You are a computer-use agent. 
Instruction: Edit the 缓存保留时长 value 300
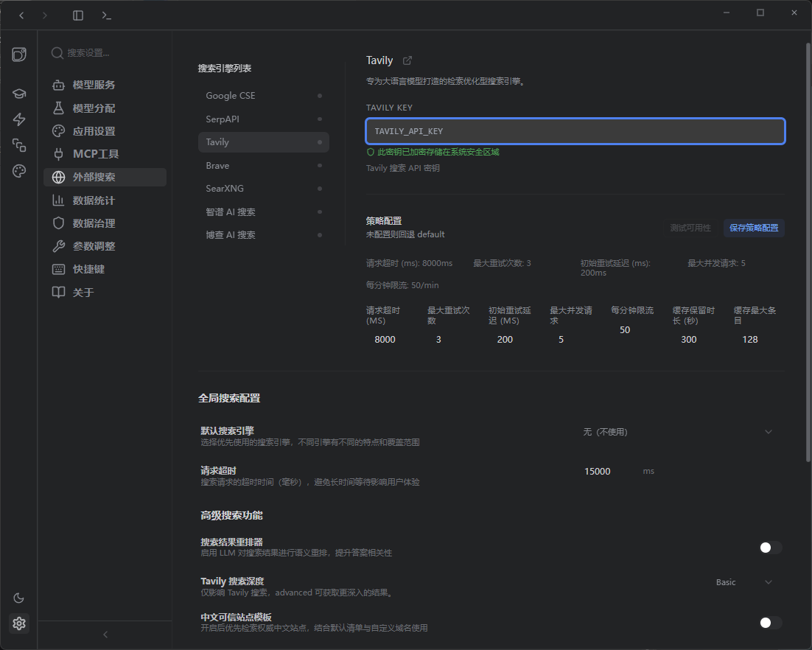click(689, 340)
